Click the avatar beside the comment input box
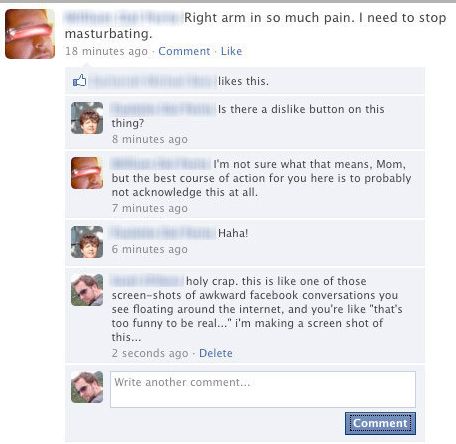 pos(87,387)
